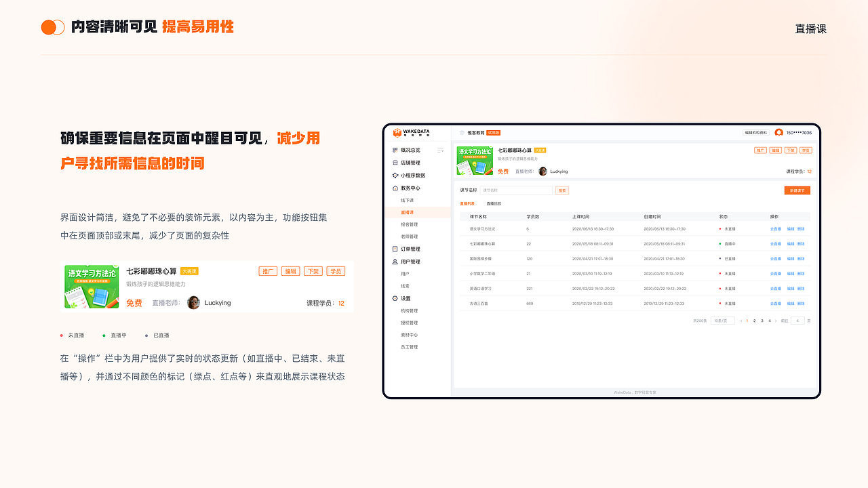Click previous page arrow in pagination
The height and width of the screenshot is (488, 868).
click(x=741, y=321)
